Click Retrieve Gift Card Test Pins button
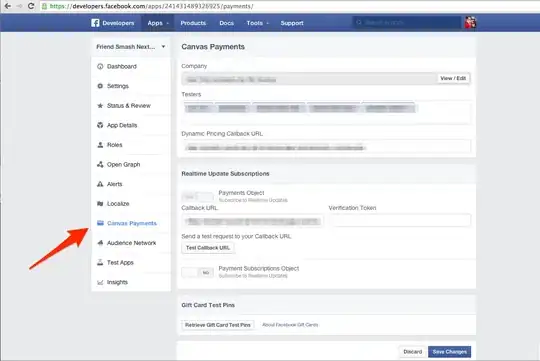The height and width of the screenshot is (361, 540). 218,325
